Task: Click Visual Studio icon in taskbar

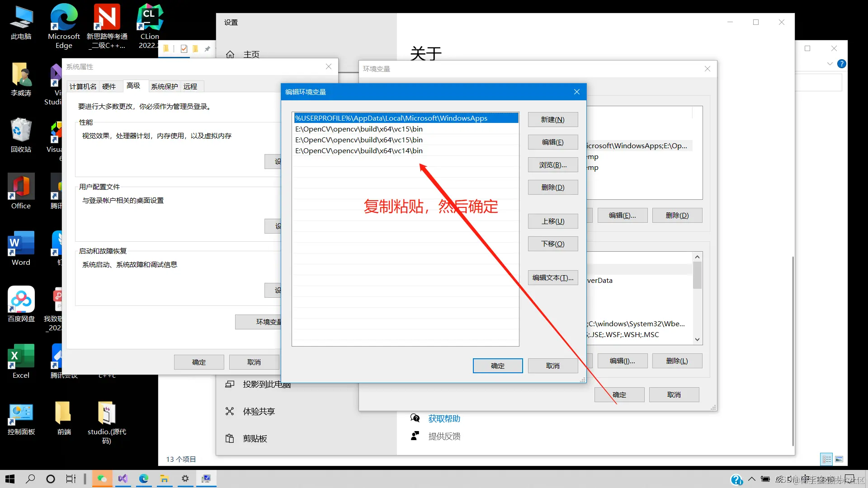Action: pos(123,479)
